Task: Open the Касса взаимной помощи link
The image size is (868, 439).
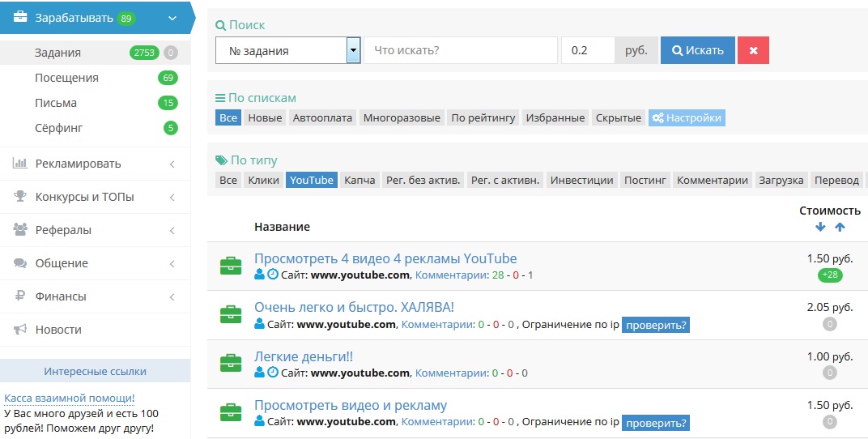Action: pyautogui.click(x=69, y=398)
